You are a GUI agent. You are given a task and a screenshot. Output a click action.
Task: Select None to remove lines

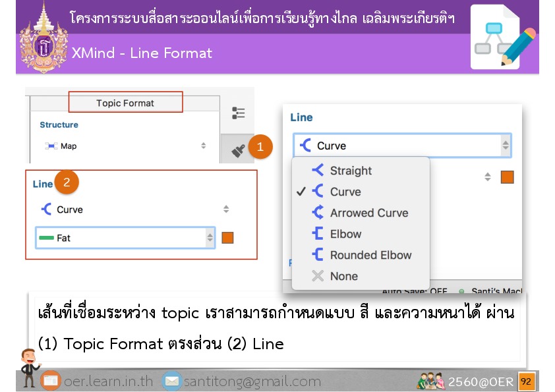[x=343, y=276]
